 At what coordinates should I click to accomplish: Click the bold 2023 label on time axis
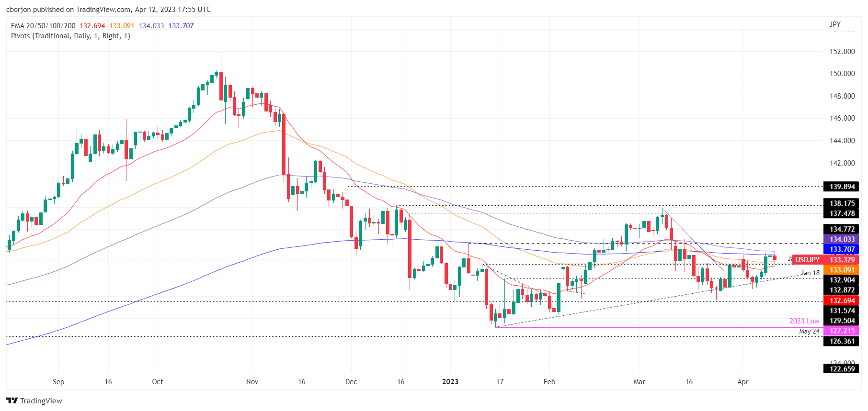point(450,382)
